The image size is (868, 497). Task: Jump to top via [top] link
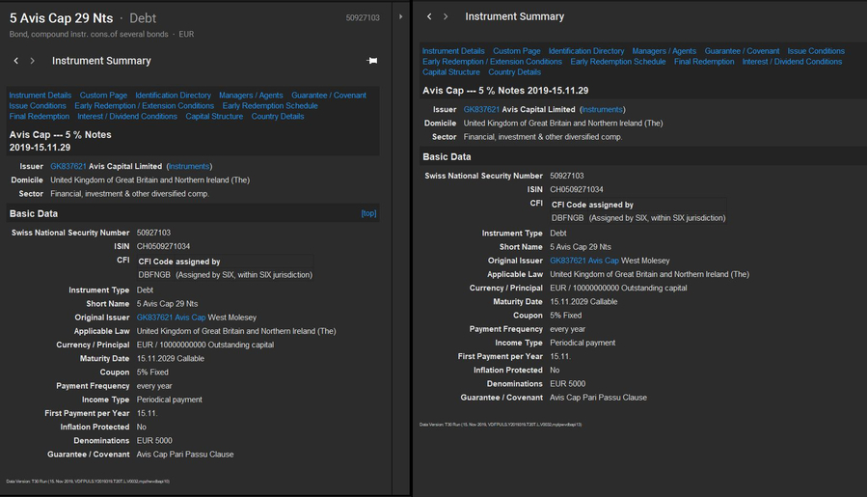tap(368, 213)
